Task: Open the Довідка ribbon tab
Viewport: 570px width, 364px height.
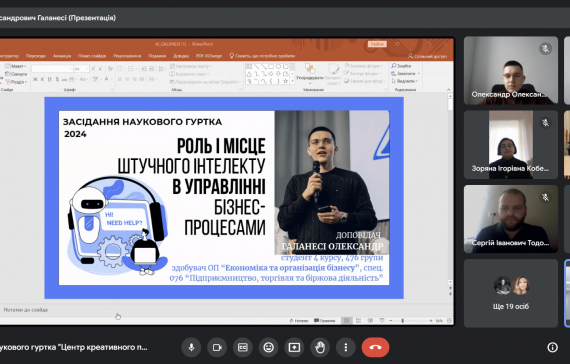Action: point(181,56)
